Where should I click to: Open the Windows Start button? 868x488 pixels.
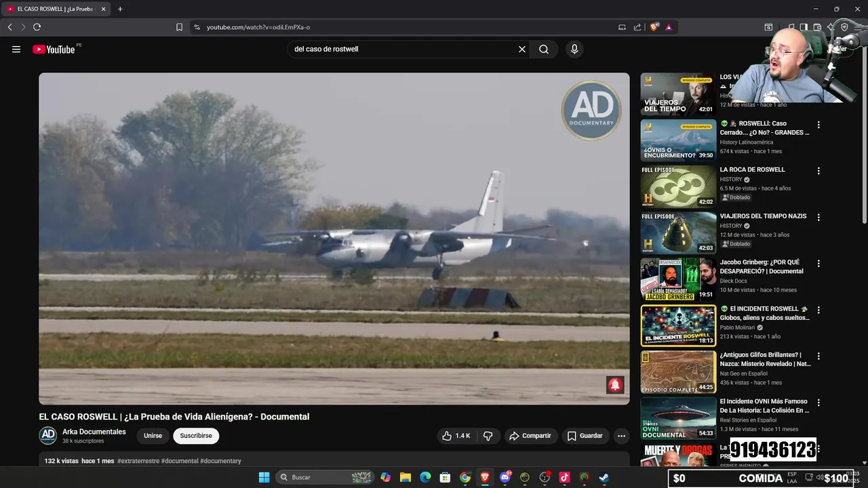coord(264,477)
